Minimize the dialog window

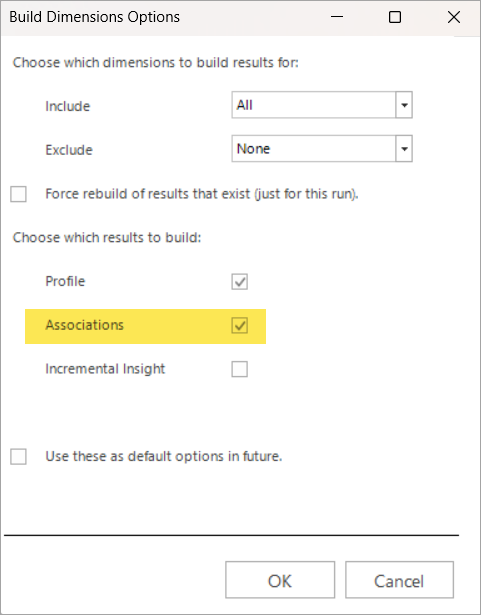[x=337, y=17]
